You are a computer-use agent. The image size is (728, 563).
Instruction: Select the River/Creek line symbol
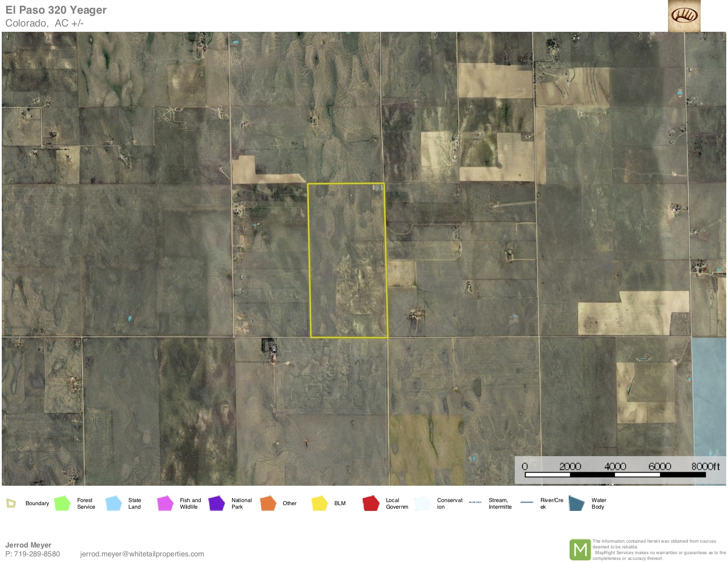coord(527,503)
